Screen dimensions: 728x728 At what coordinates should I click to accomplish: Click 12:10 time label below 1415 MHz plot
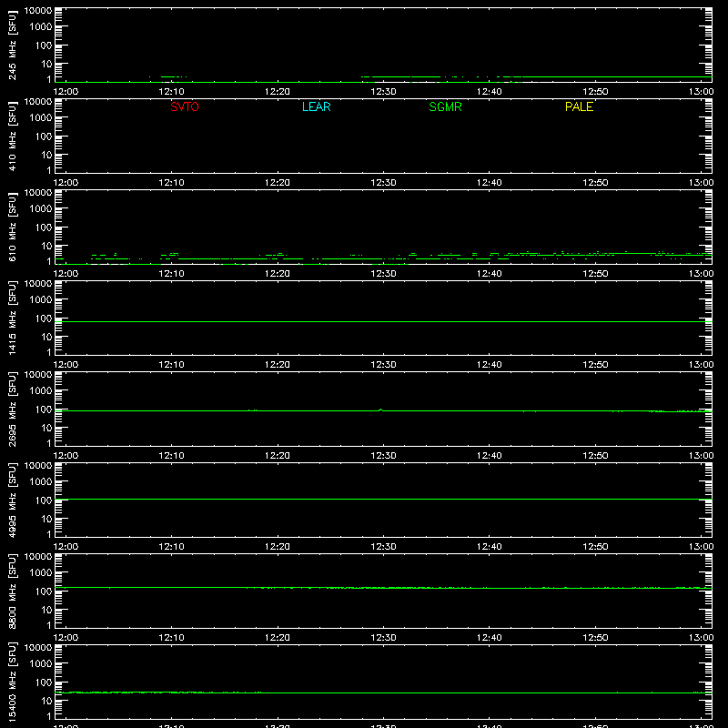point(171,365)
